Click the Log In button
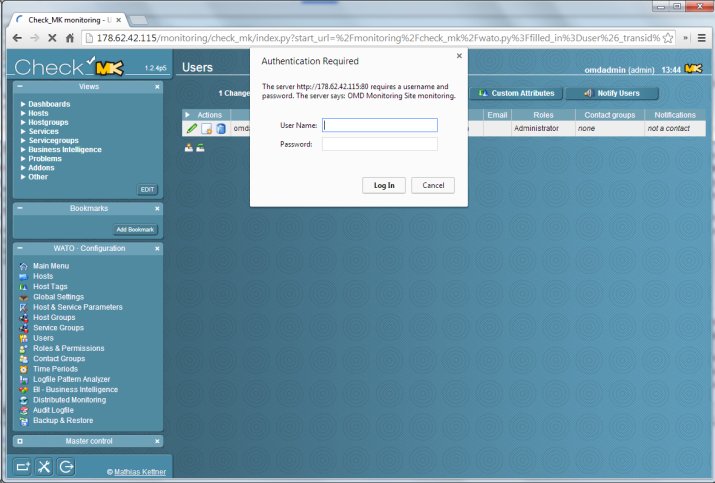The image size is (715, 483). click(384, 185)
